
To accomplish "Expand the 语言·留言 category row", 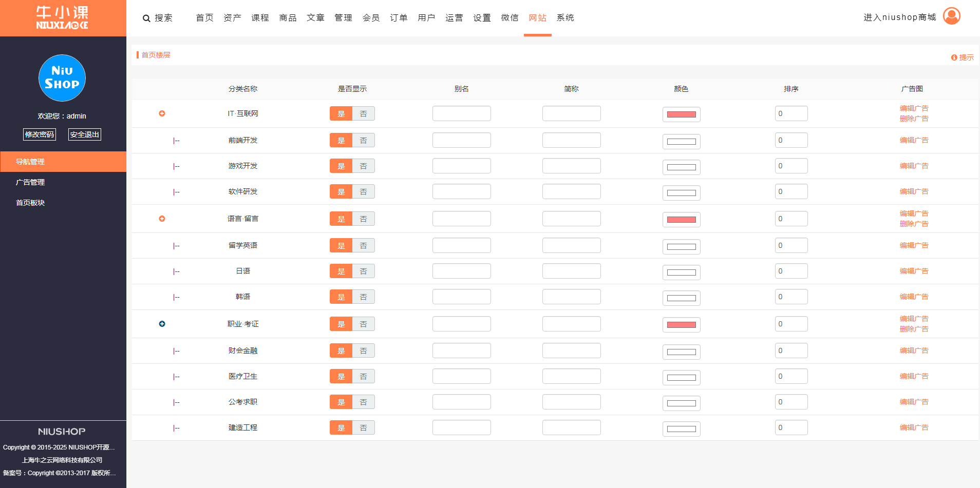I will pos(162,219).
